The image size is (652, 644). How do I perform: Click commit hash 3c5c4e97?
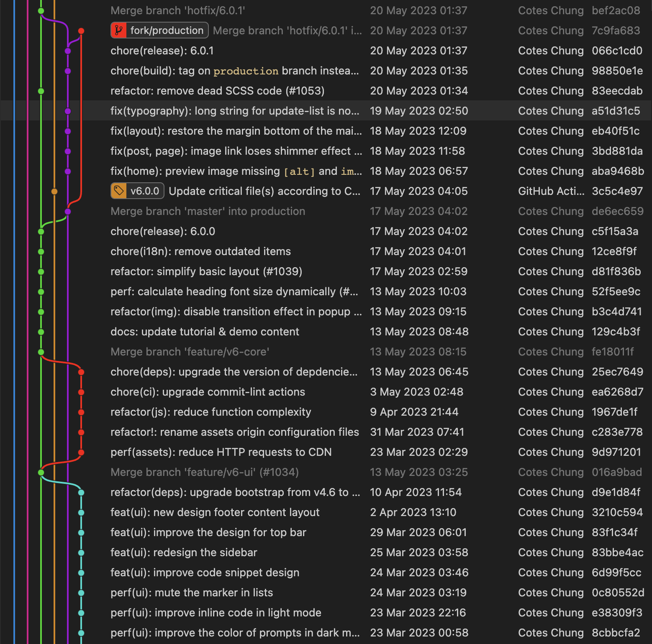pyautogui.click(x=617, y=191)
